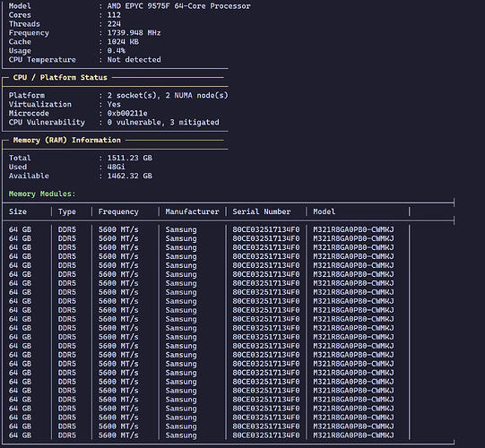This screenshot has width=485, height=448.
Task: Select the usage value '0.4%'
Action: point(116,51)
